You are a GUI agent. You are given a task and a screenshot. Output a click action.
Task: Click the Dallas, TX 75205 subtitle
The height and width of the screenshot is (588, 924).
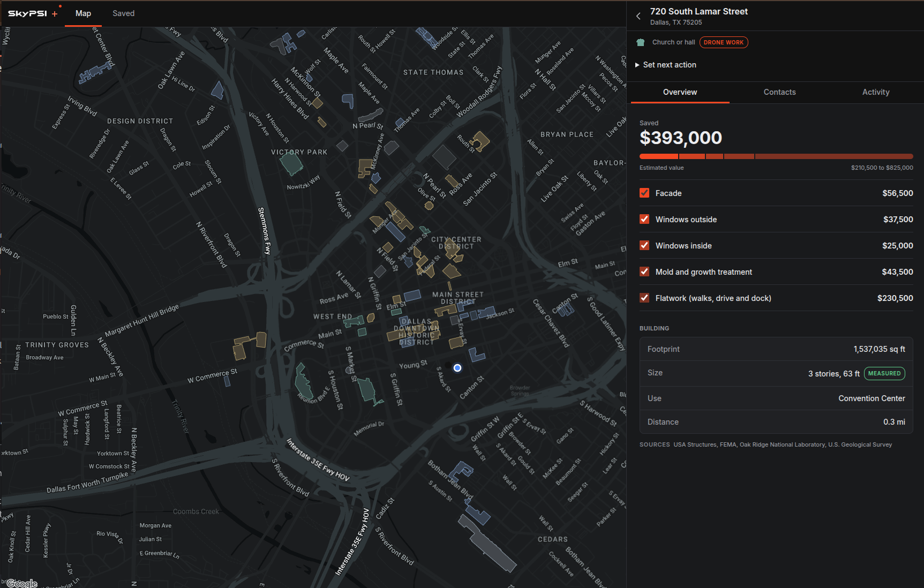coord(676,22)
